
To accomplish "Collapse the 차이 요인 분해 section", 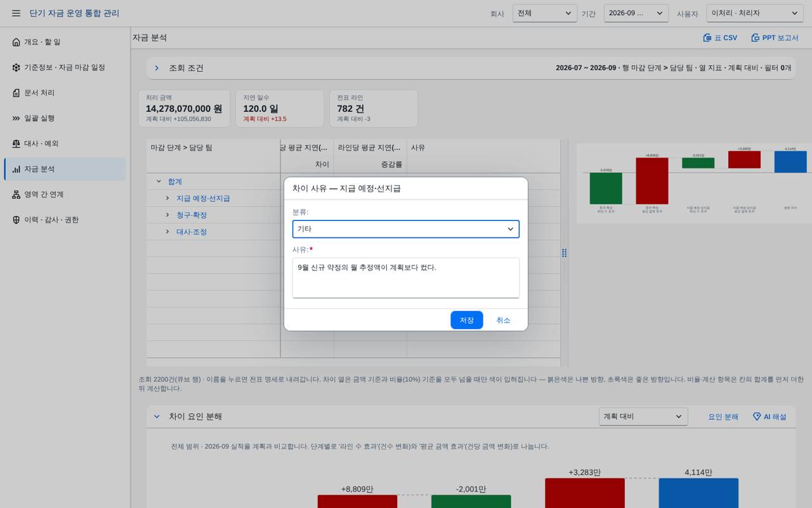I will point(157,417).
